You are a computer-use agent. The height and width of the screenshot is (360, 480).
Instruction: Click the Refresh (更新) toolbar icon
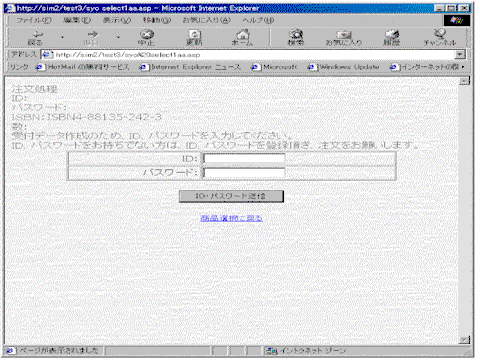click(194, 38)
